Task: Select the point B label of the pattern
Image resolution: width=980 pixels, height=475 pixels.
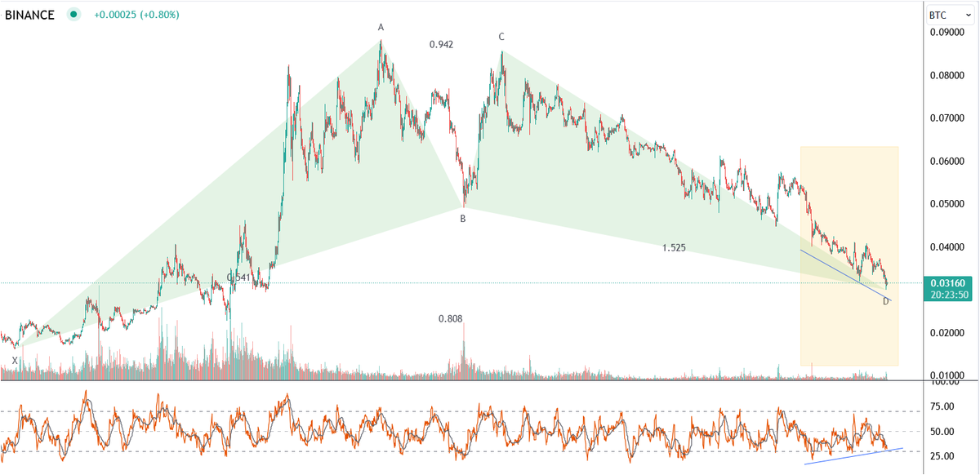Action: tap(462, 219)
